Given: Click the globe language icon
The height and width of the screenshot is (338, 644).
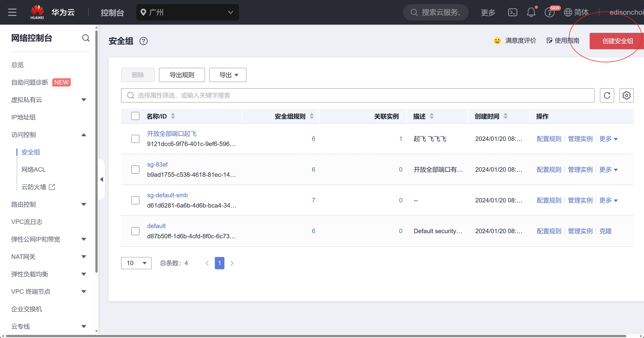Looking at the screenshot, I should pos(568,12).
